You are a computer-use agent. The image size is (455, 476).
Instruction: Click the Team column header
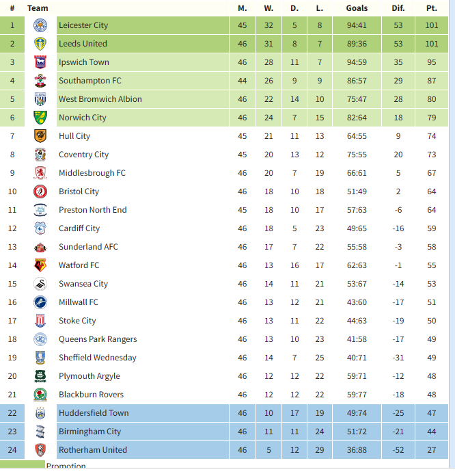(x=38, y=8)
